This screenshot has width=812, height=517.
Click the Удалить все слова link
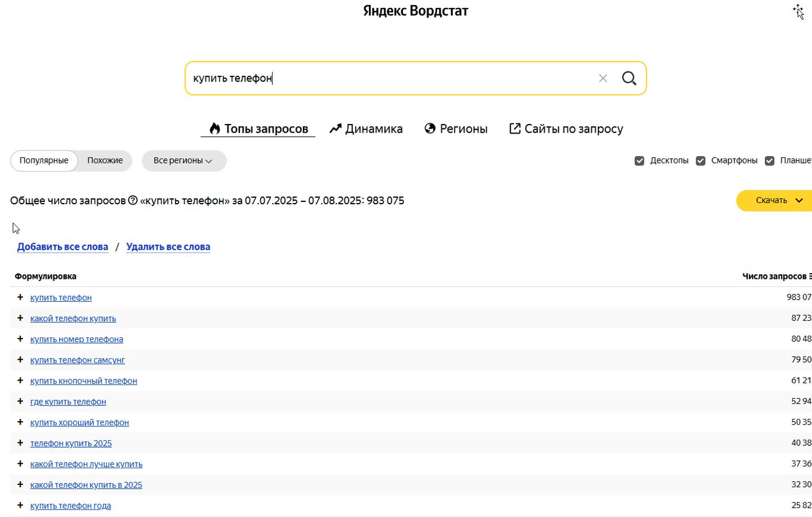(x=168, y=247)
